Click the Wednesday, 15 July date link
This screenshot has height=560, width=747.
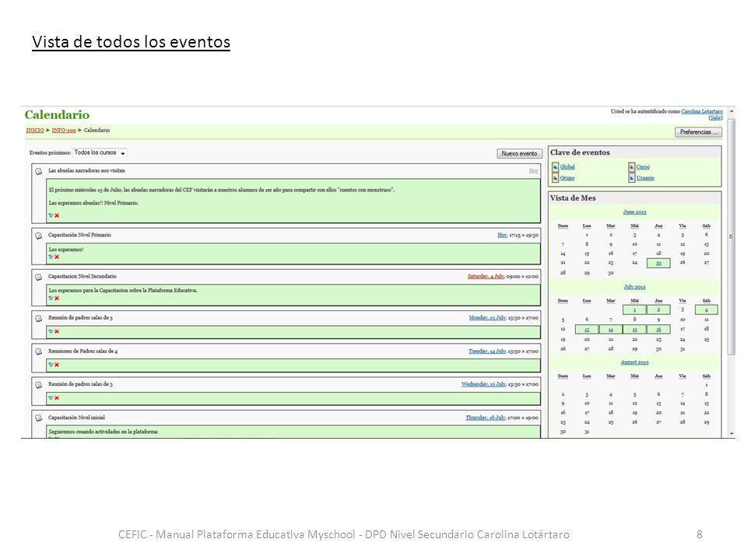click(483, 383)
